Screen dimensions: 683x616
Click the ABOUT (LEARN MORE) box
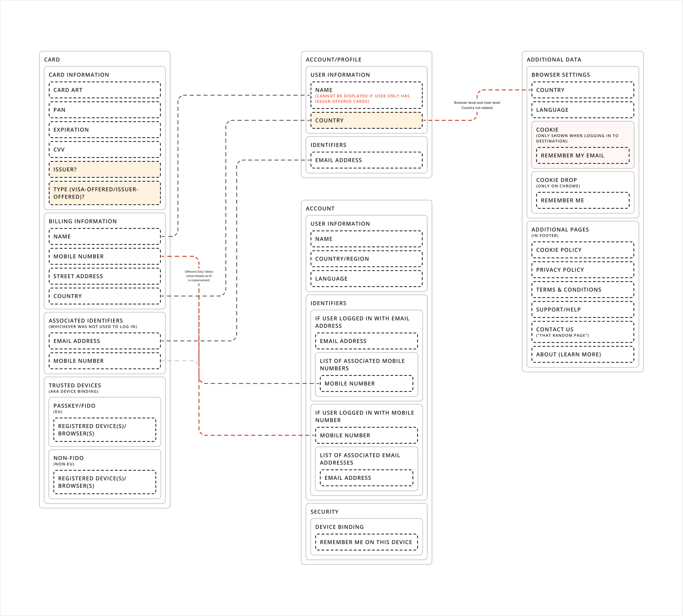pyautogui.click(x=582, y=354)
